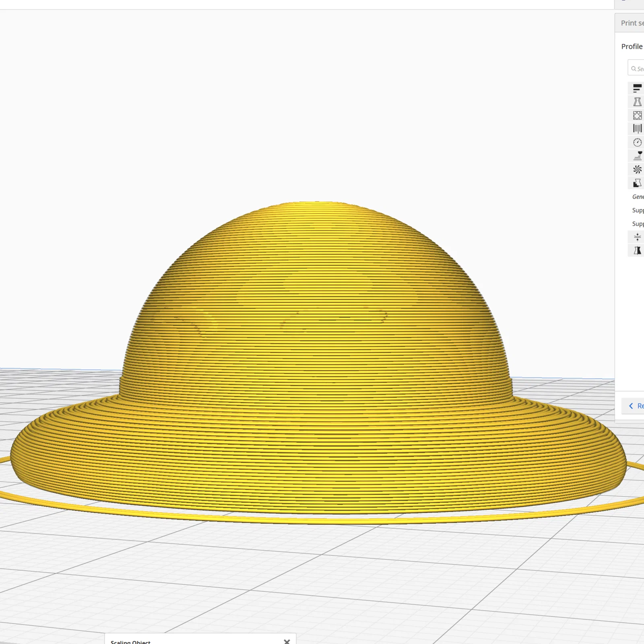Open the Material settings category icon

(637, 129)
